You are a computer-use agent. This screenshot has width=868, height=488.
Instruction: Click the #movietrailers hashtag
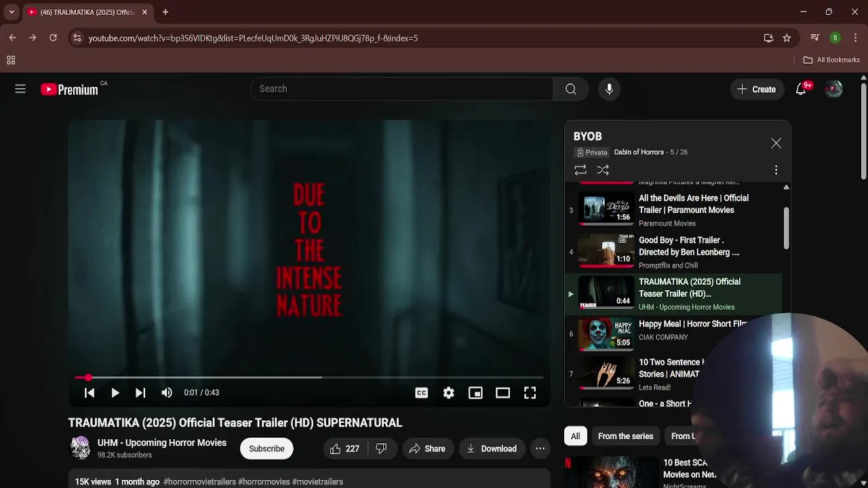(x=317, y=482)
